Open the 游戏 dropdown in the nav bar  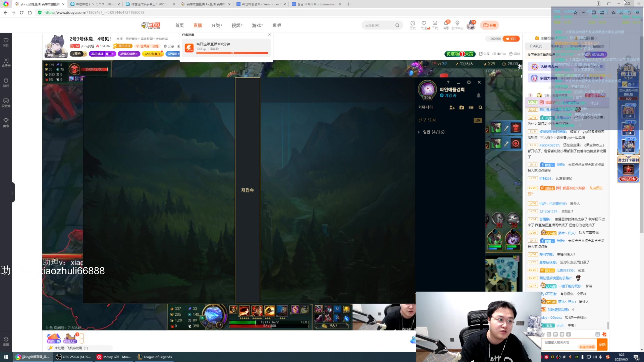[x=257, y=25]
